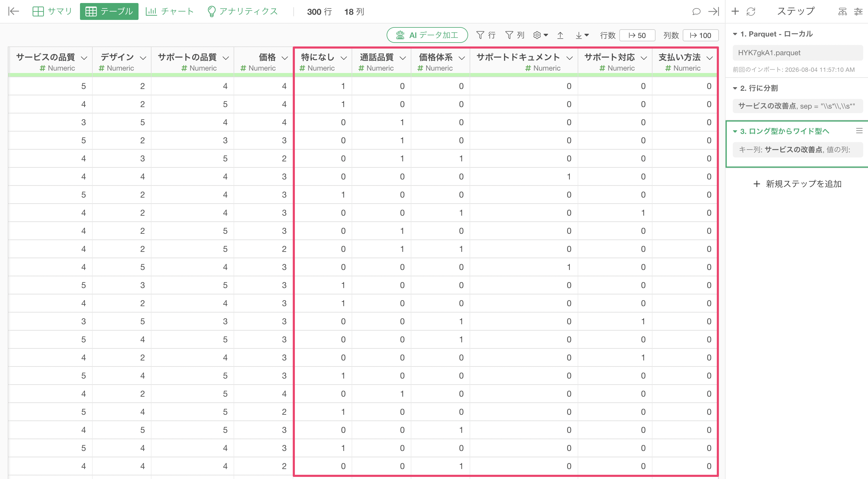Open サポート対応 column menu chevron
The height and width of the screenshot is (479, 868).
pos(643,58)
